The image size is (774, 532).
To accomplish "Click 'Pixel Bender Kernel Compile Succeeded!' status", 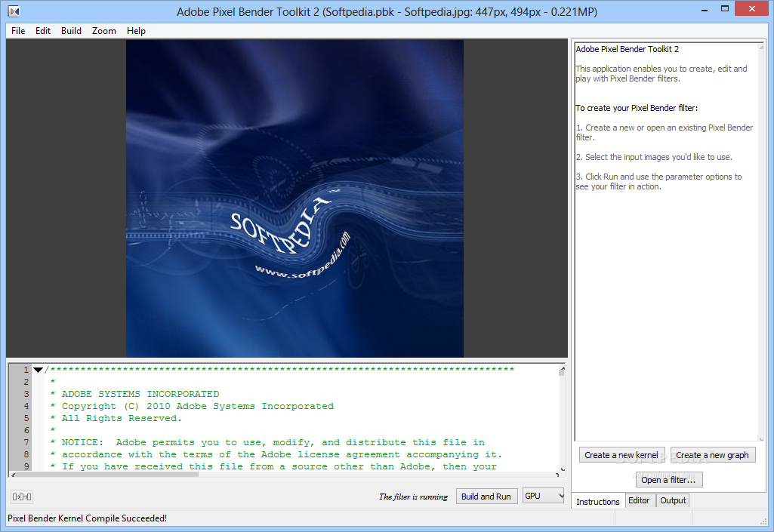I will pos(88,518).
